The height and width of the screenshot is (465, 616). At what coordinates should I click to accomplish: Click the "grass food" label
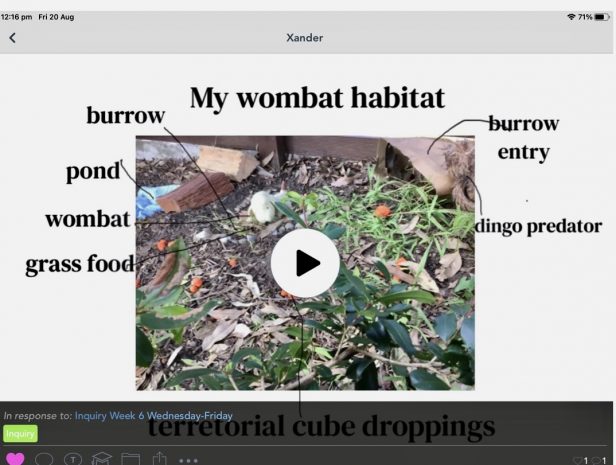[79, 265]
